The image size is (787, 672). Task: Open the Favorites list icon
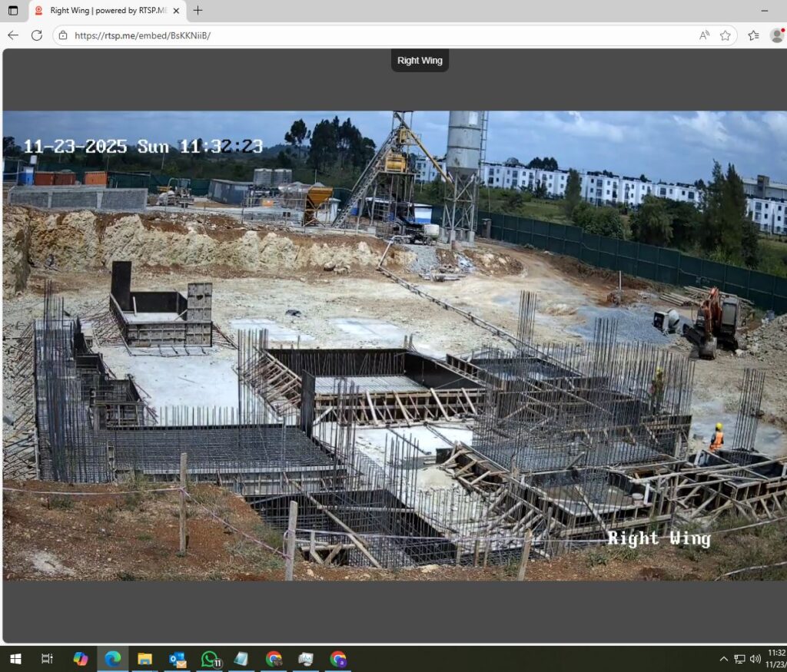click(753, 35)
